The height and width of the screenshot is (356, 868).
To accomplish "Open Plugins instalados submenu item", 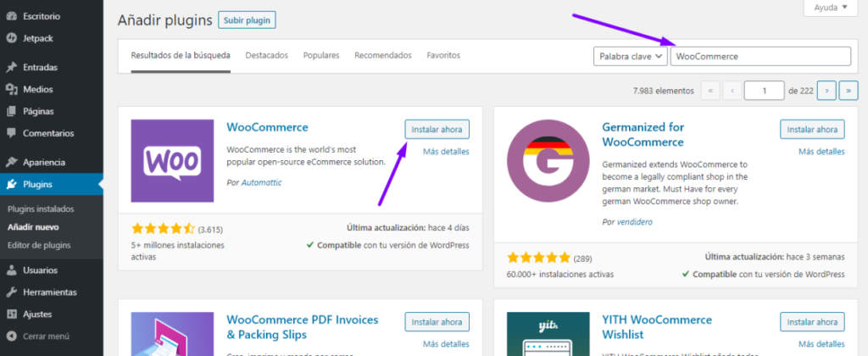I will 41,209.
